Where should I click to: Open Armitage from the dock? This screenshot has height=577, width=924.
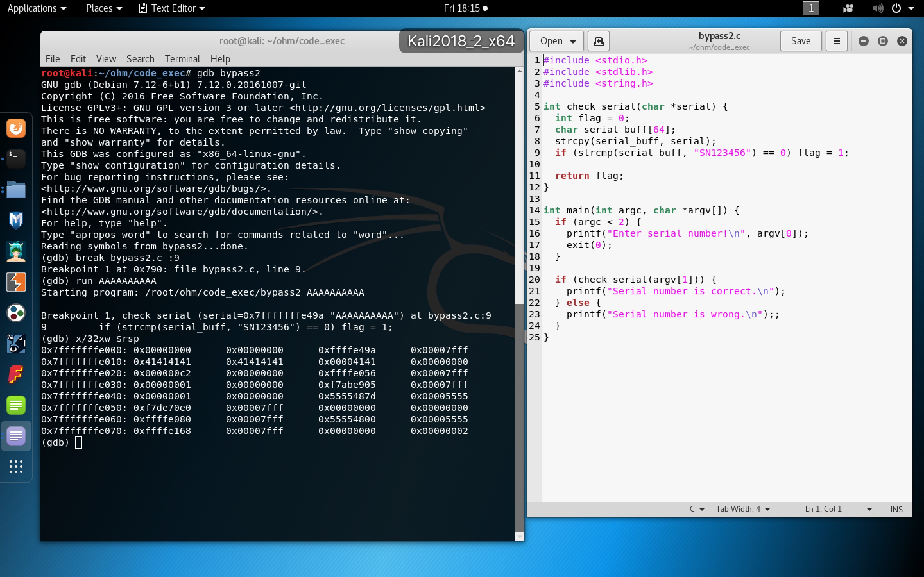[x=16, y=251]
